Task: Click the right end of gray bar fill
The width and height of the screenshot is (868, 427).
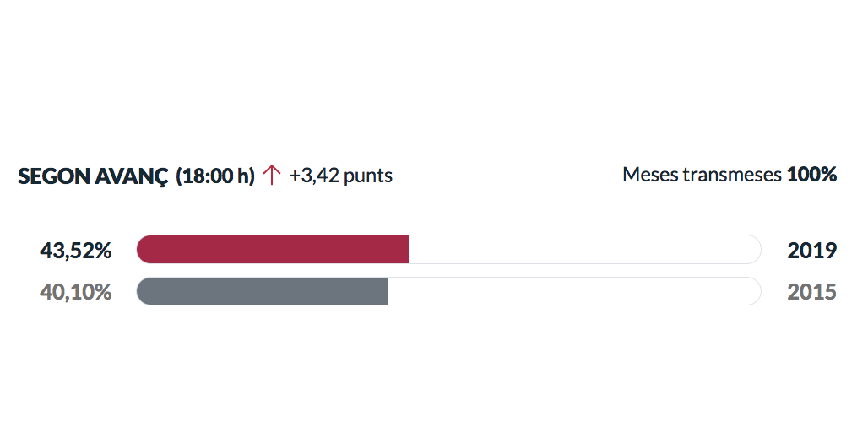Action: point(385,291)
